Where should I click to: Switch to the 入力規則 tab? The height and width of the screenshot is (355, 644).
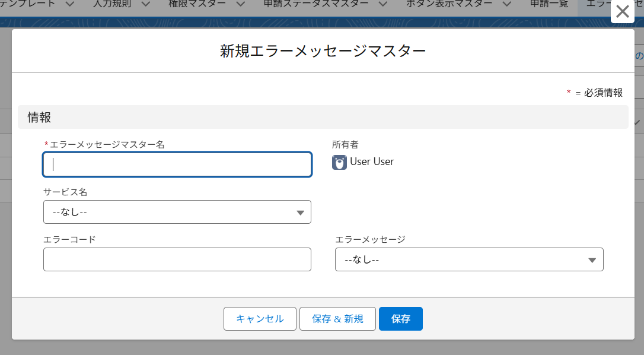tap(111, 4)
